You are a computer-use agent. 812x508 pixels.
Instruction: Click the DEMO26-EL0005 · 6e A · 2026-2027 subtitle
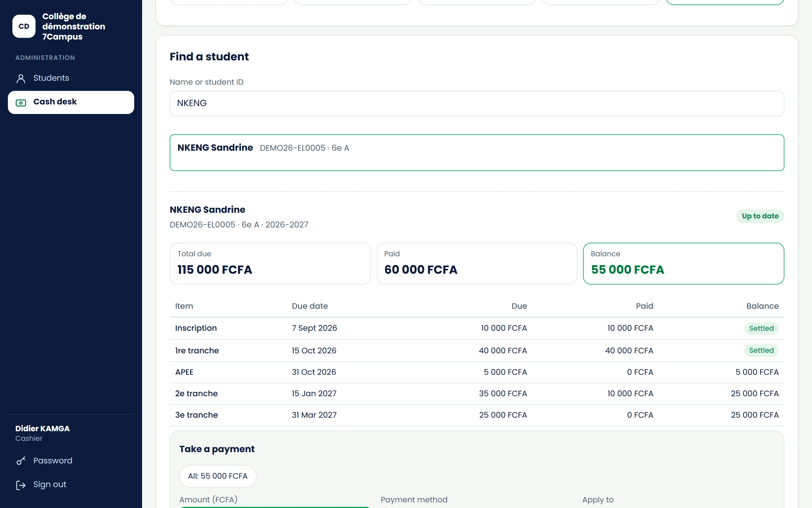tap(239, 225)
